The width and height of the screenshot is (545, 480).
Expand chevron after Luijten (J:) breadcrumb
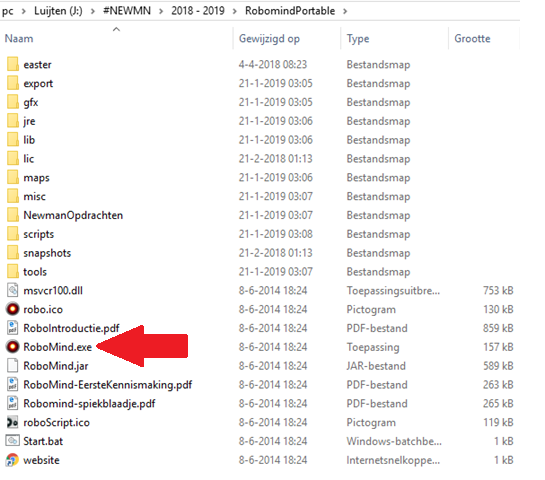coord(93,11)
